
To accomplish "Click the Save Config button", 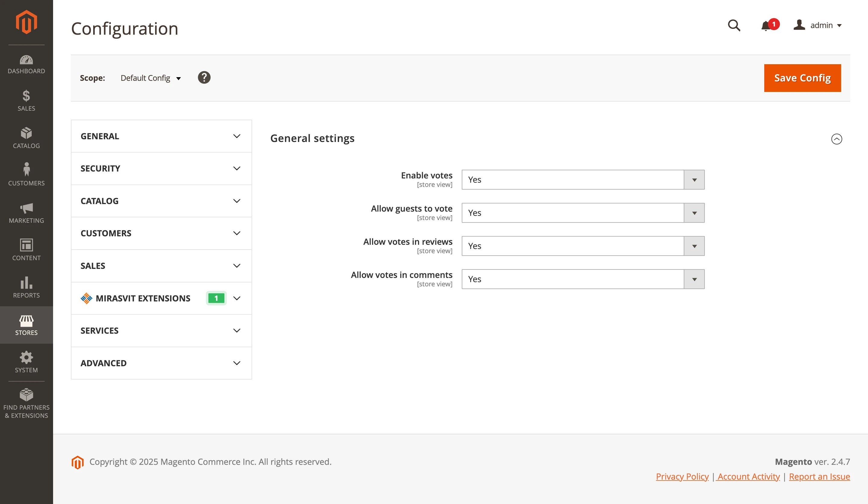I will tap(802, 78).
